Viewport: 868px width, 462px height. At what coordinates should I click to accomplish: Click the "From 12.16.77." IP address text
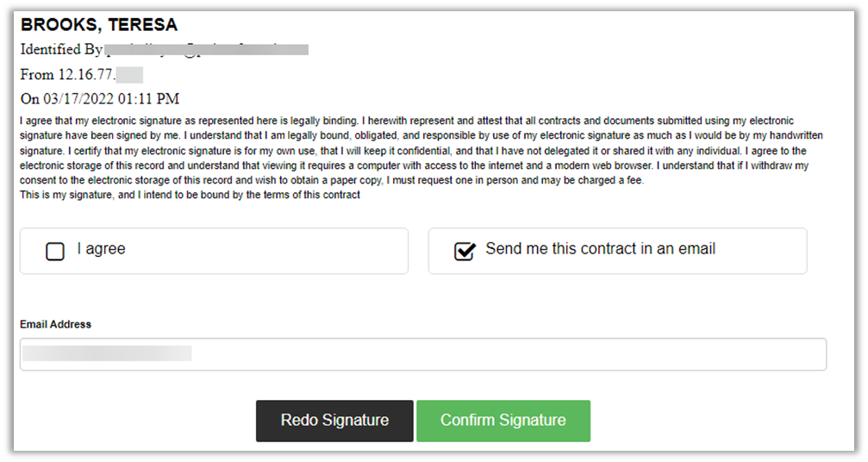(x=67, y=74)
